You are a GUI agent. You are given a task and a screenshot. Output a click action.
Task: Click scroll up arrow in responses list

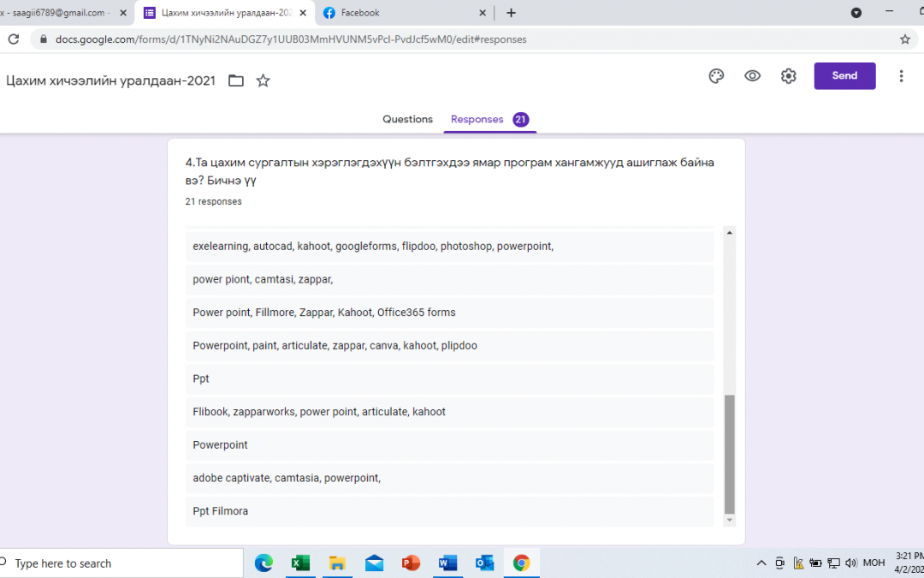click(x=730, y=233)
